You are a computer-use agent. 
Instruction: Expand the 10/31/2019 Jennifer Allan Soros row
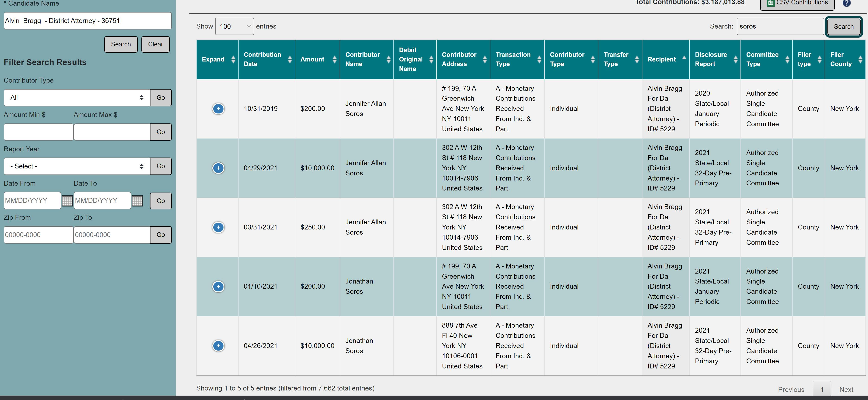pyautogui.click(x=218, y=109)
